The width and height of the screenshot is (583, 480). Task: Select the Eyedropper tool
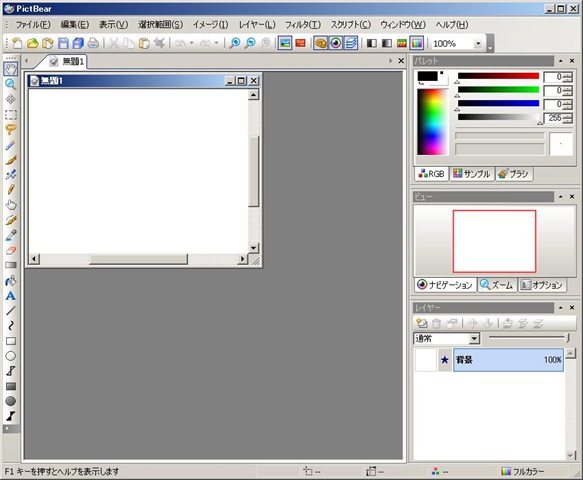coord(10,235)
